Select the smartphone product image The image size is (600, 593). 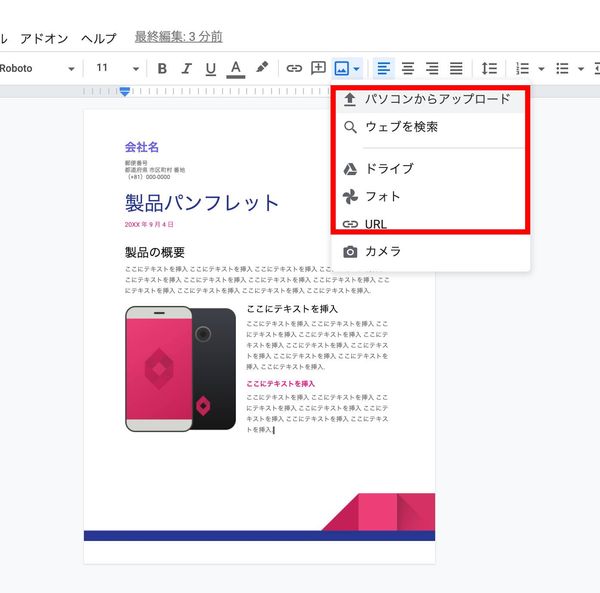click(x=181, y=369)
